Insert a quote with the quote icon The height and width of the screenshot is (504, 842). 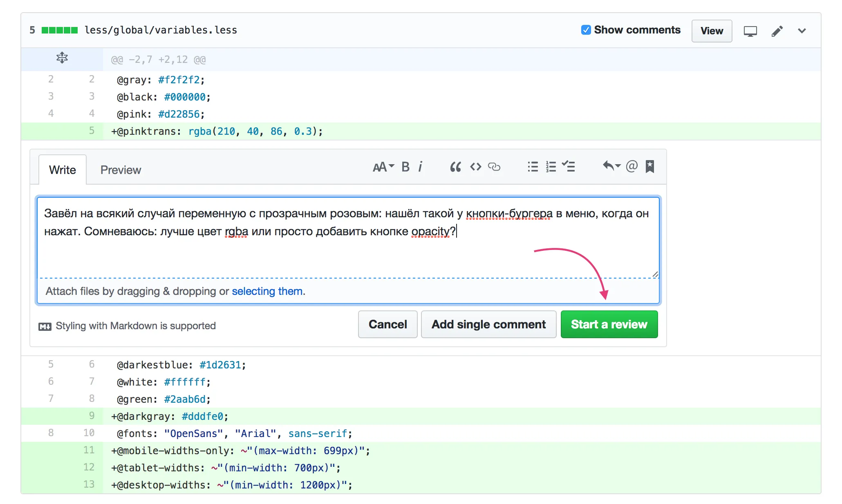pos(455,167)
